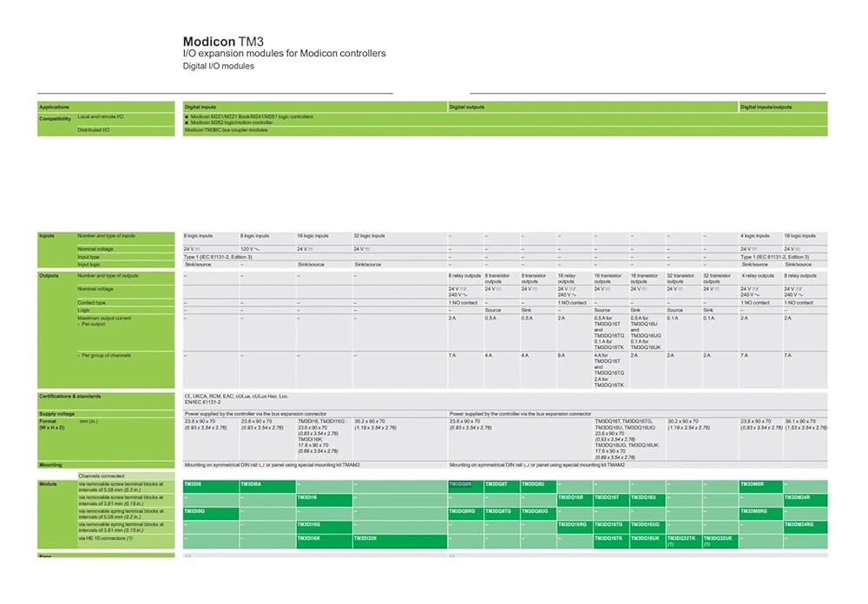Click the Digital inputs column header
The image size is (868, 604).
coord(201,107)
